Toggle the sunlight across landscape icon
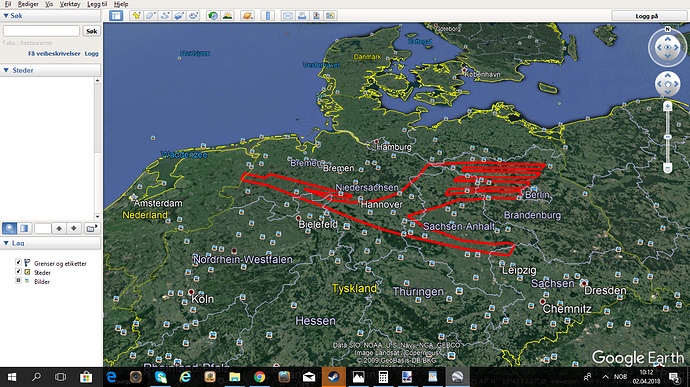Screen dimensions: 690x387 228,15
